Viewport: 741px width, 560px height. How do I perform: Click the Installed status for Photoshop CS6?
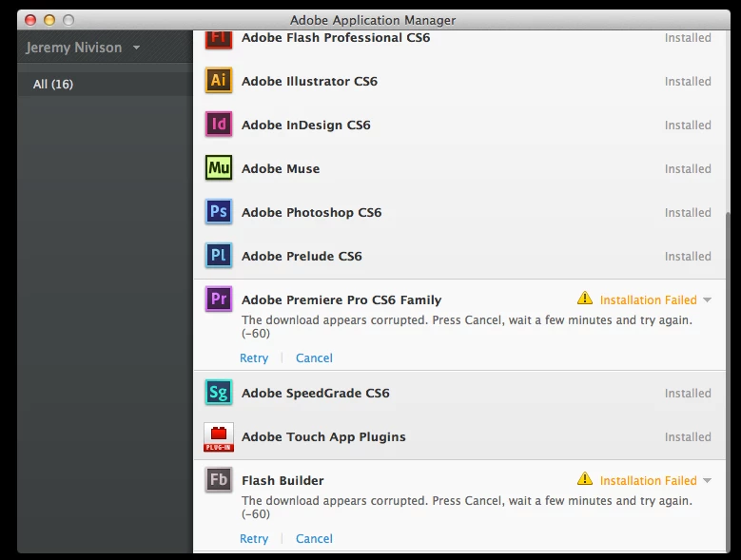[688, 212]
